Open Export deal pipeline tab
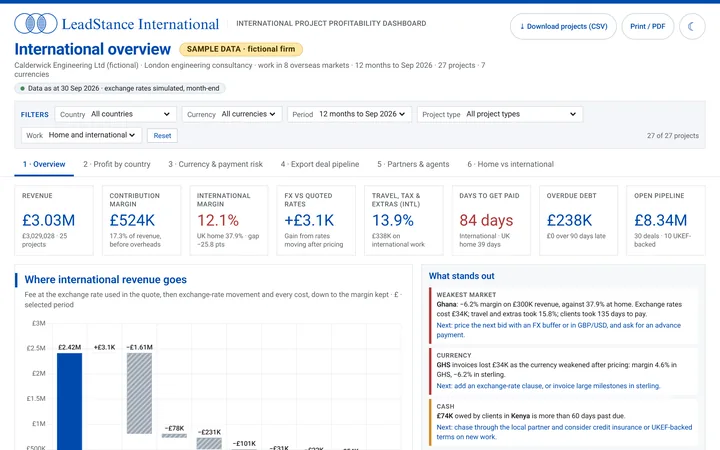Screen dimensions: 720x450 tap(320, 164)
